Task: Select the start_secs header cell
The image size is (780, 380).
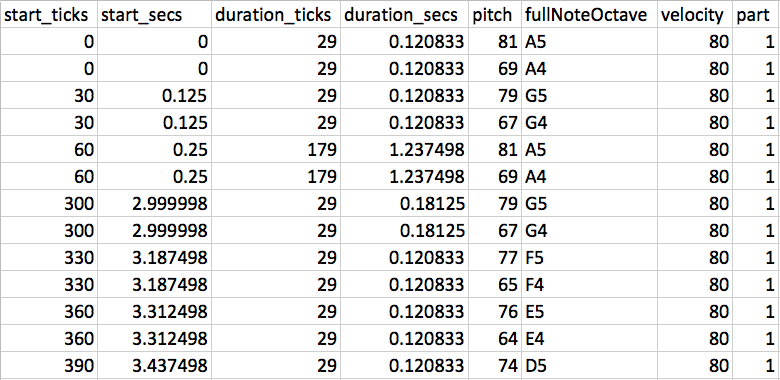Action: 154,14
